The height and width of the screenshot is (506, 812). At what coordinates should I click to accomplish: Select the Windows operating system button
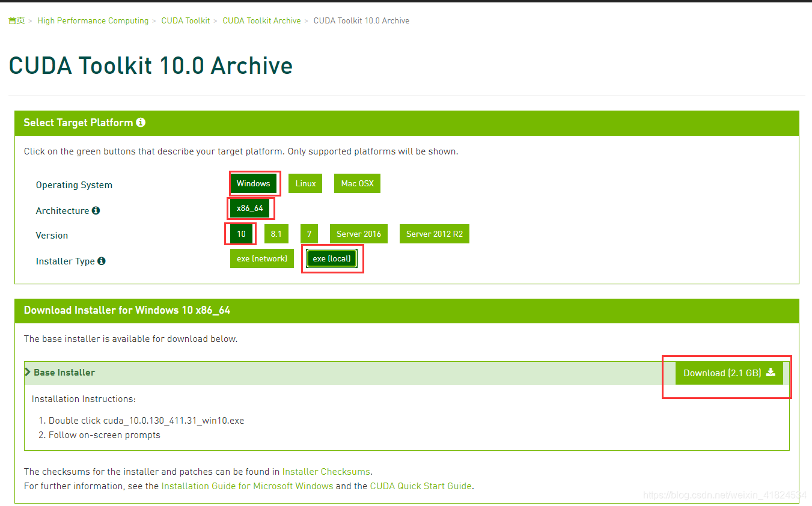[x=253, y=183]
